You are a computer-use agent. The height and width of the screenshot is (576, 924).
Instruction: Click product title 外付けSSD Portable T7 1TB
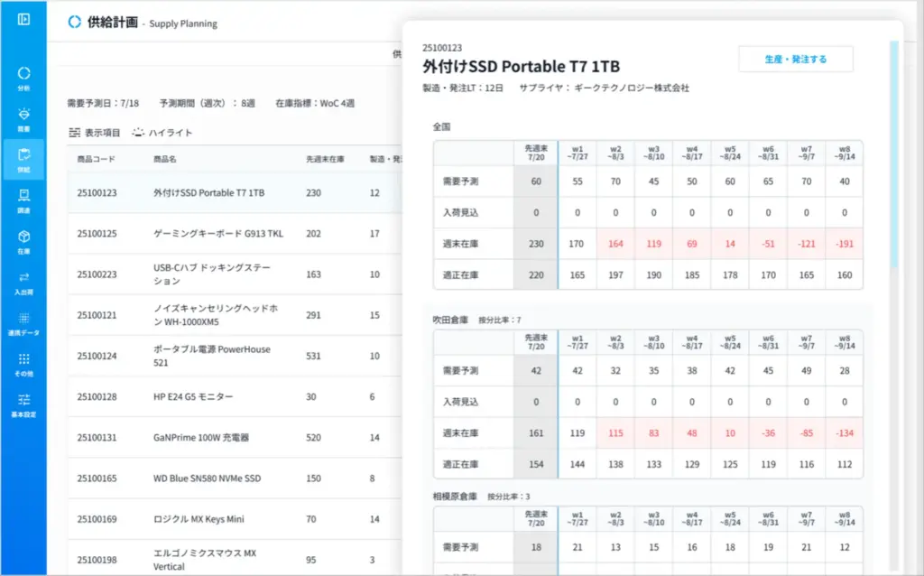click(521, 67)
